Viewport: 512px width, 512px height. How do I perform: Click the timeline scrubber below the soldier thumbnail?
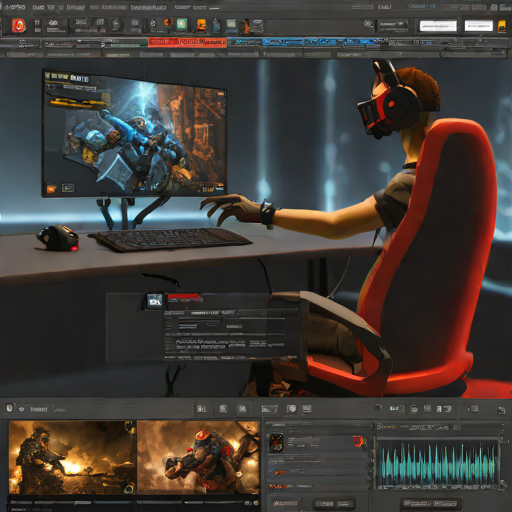72,503
